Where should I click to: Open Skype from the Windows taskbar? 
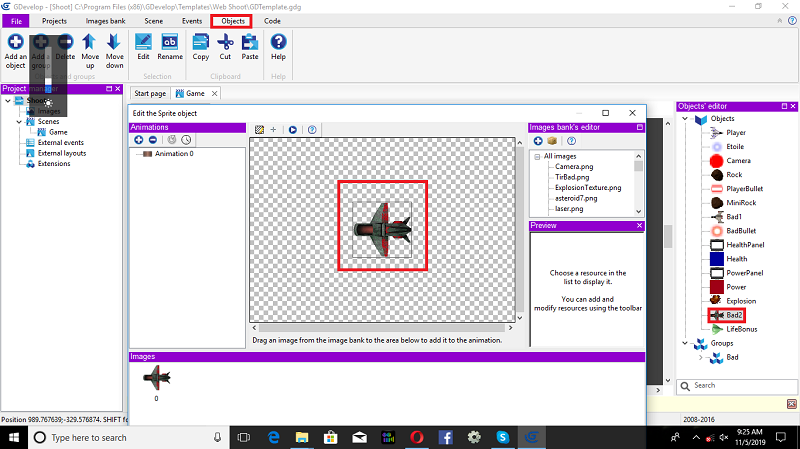(503, 437)
